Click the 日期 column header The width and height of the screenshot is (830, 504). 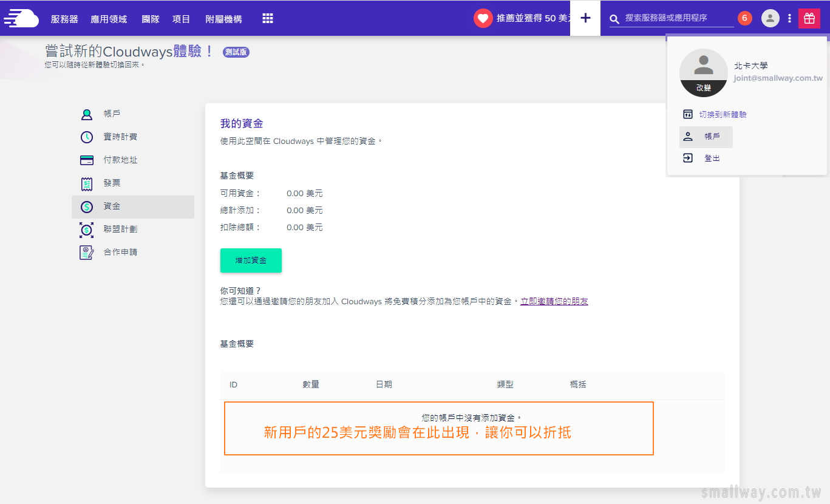tap(384, 384)
